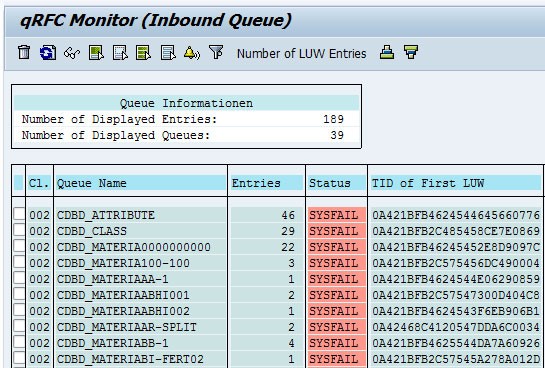Click Number of Displayed Queues value 39

point(337,135)
